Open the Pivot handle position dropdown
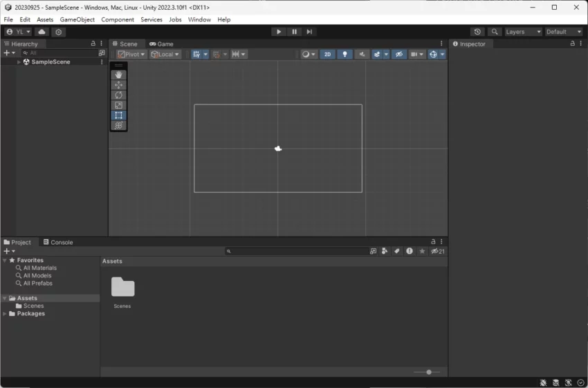This screenshot has height=388, width=588. click(x=131, y=55)
